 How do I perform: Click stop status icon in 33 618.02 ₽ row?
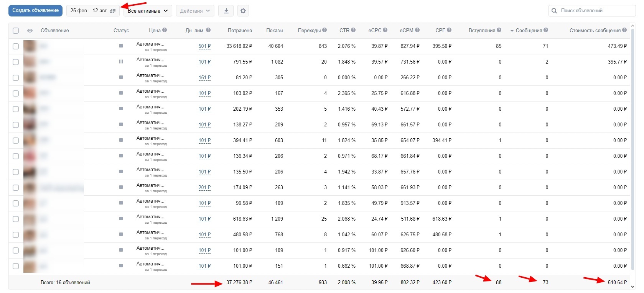(x=121, y=46)
